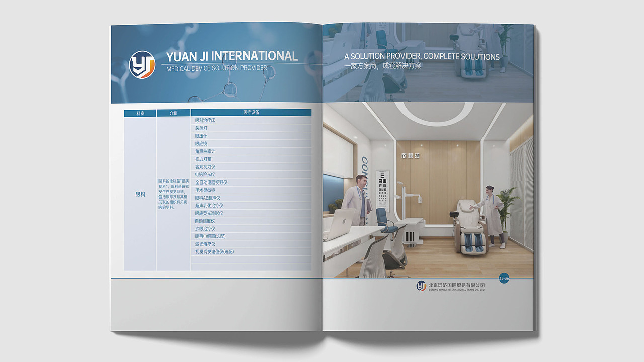Viewport: 644px width, 362px height.
Task: Click the "超声乳化治疗仪" row
Action: click(251, 206)
